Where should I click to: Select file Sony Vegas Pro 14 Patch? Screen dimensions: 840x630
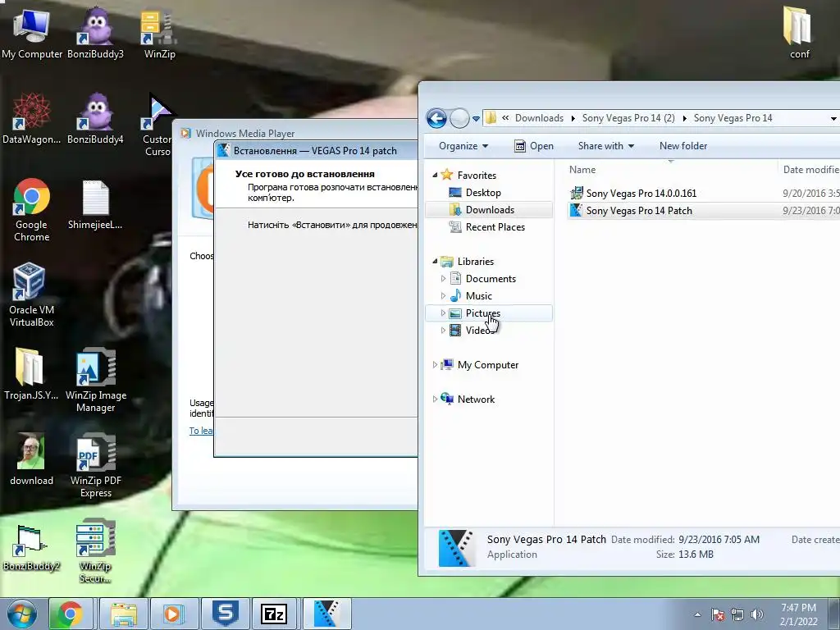[x=638, y=211]
